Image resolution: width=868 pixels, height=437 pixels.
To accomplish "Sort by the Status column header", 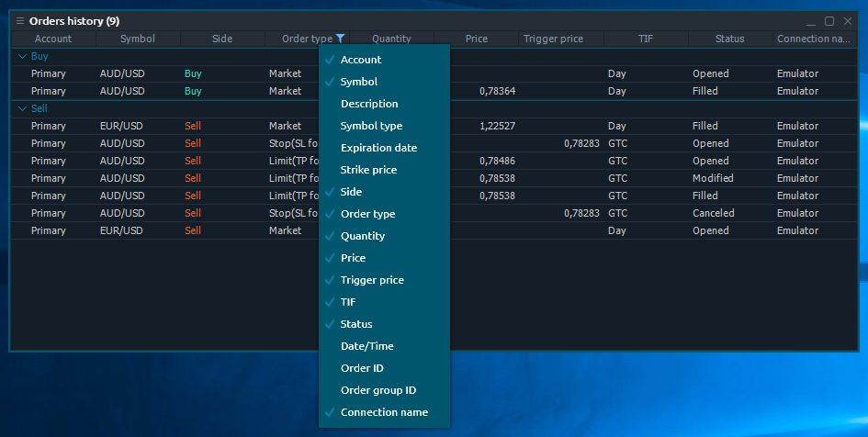I will (x=729, y=39).
